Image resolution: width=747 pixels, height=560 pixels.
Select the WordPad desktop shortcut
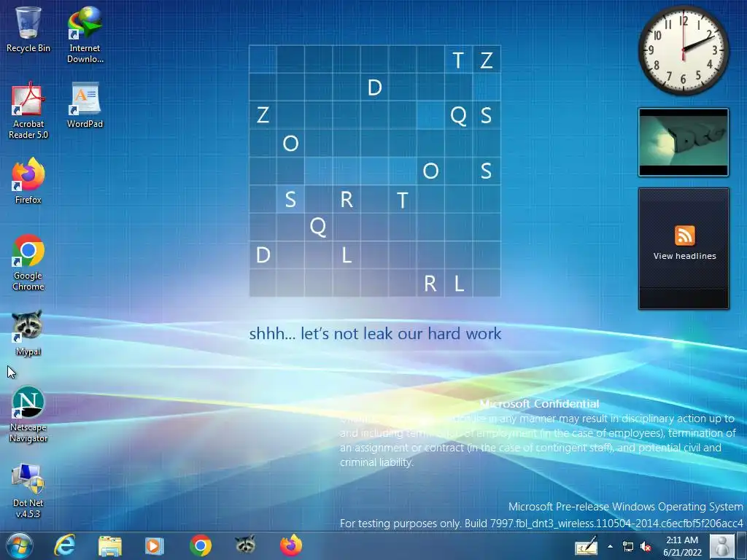(85, 105)
